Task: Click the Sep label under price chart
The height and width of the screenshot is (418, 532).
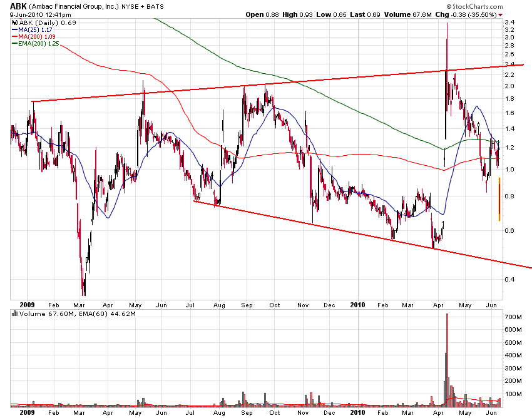Action: coord(247,305)
